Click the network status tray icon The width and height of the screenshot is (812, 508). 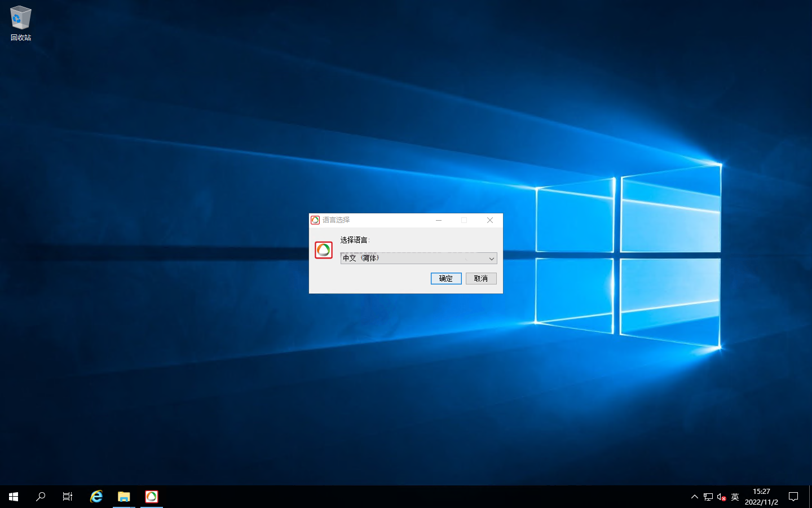pyautogui.click(x=708, y=497)
